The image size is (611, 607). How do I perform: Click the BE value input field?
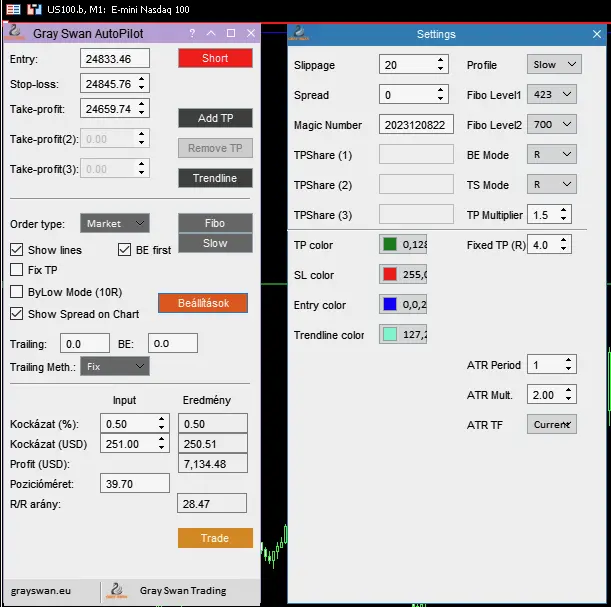[x=173, y=344]
